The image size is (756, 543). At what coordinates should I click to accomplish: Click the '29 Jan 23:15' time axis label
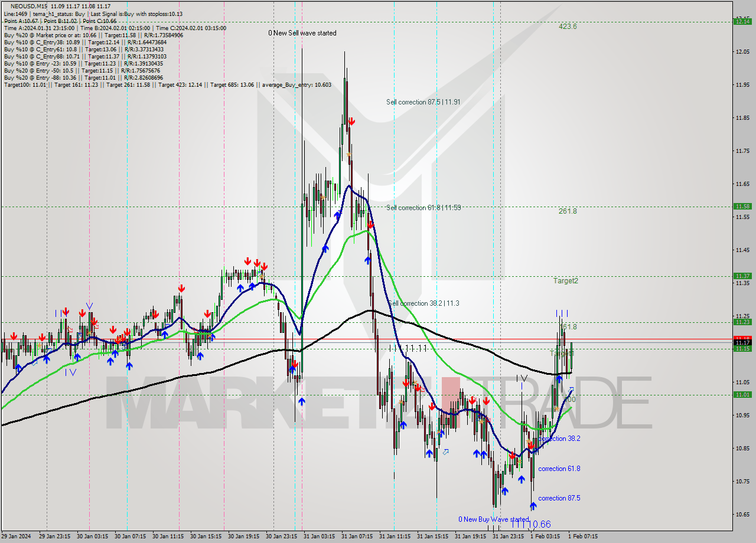[x=54, y=537]
